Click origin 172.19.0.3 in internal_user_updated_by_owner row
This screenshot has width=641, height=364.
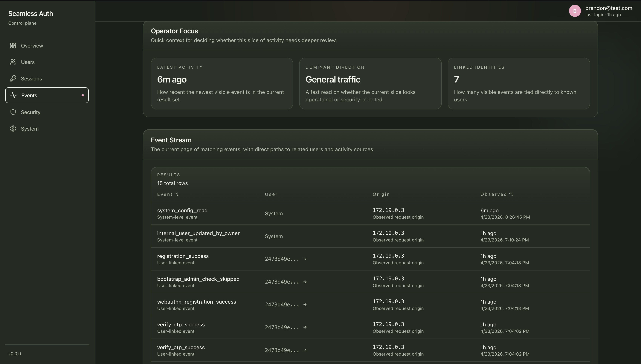pos(388,233)
